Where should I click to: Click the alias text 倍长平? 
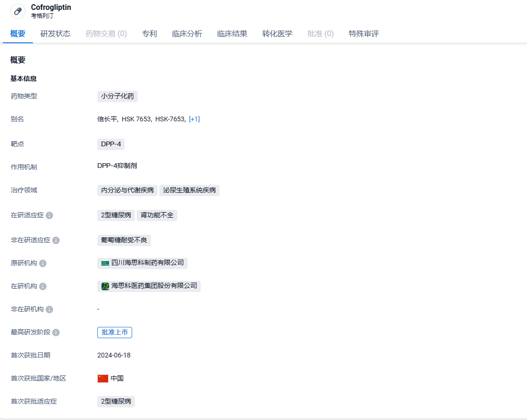click(107, 119)
